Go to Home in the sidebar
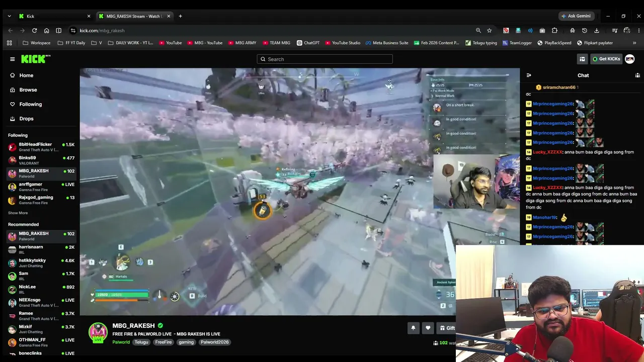Viewport: 644px width, 362px height. [26, 75]
